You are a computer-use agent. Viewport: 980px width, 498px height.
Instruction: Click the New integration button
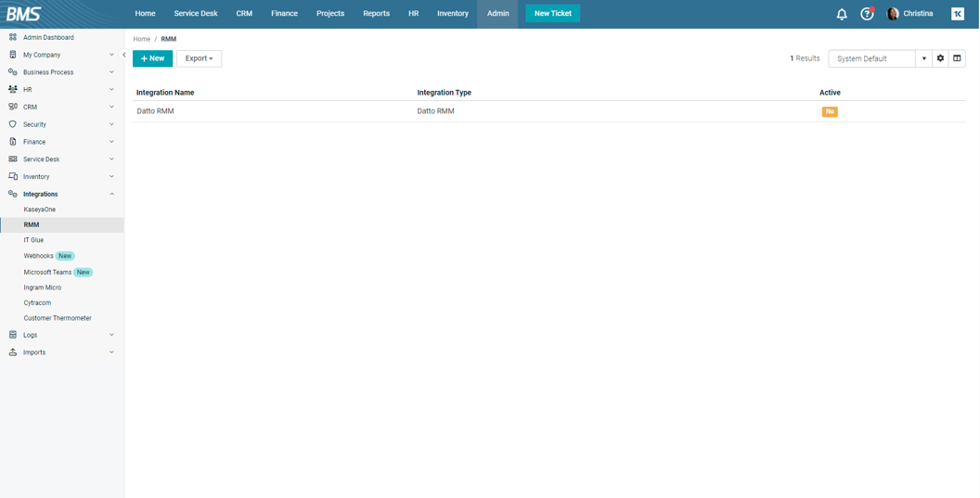[152, 58]
